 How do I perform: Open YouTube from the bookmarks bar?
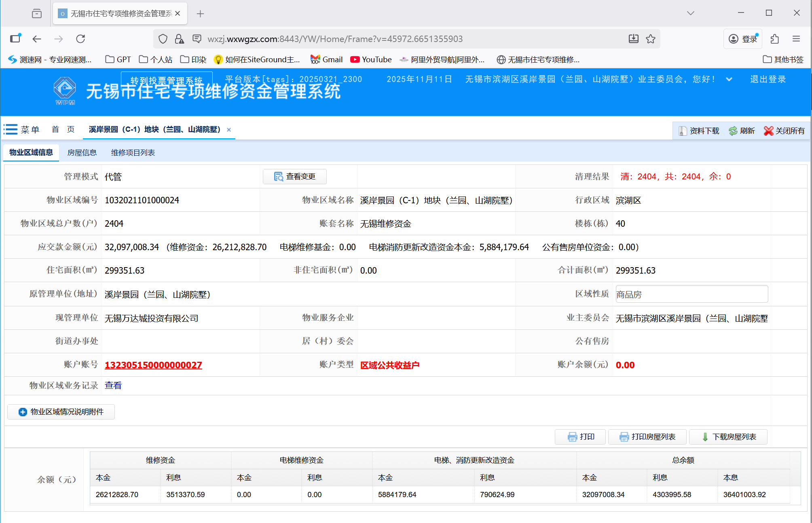click(371, 59)
